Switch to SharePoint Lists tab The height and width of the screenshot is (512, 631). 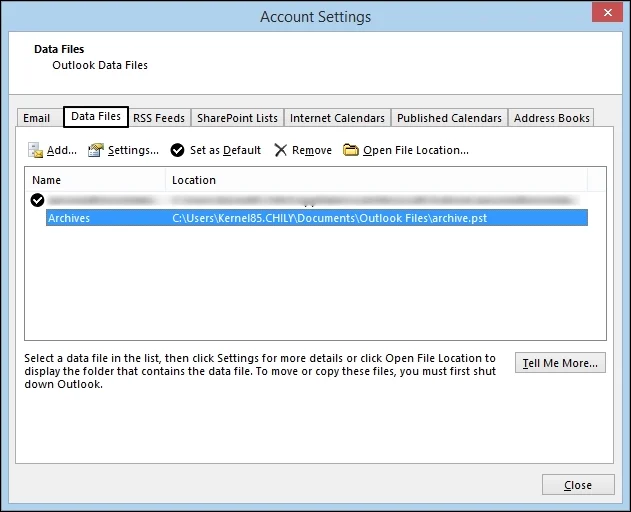click(x=237, y=118)
